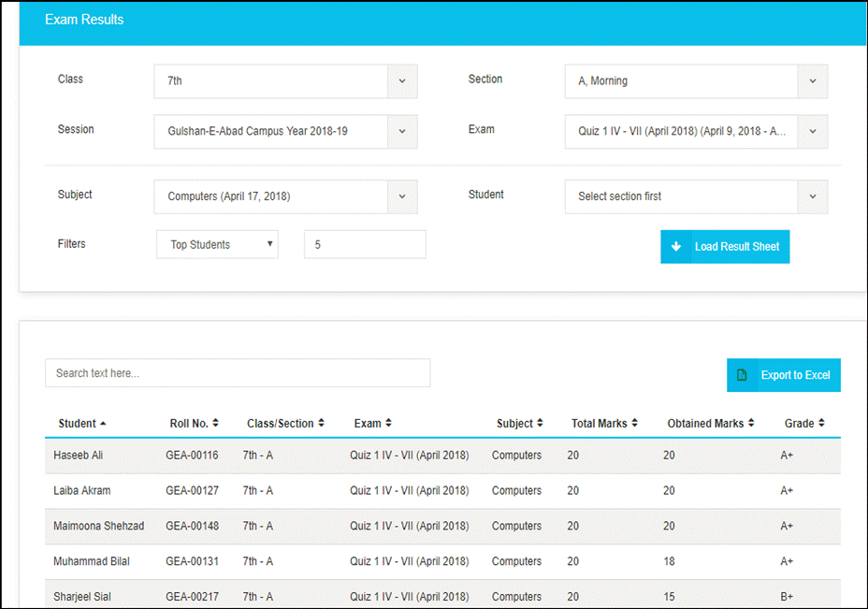Sort table by Student column
Image resolution: width=868 pixels, height=609 pixels.
(x=82, y=424)
